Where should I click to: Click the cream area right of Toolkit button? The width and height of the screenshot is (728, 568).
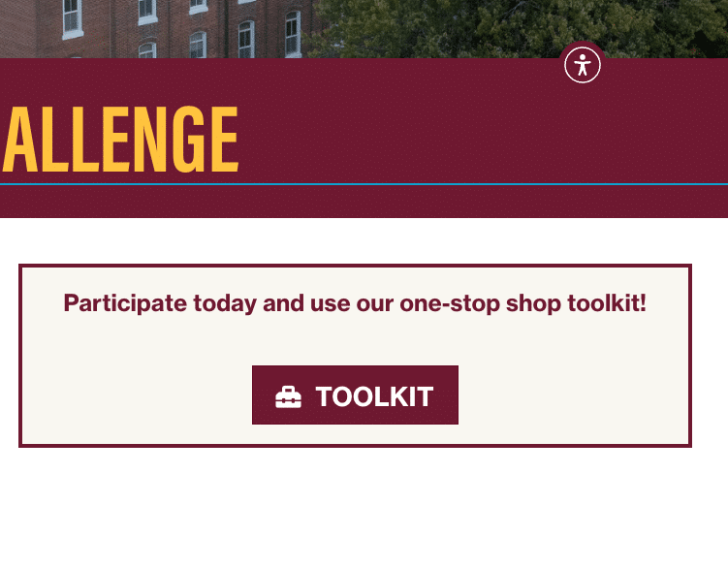pyautogui.click(x=572, y=395)
